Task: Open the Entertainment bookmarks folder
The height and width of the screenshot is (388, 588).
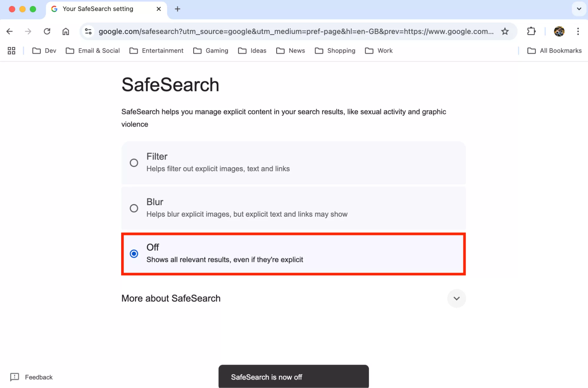Action: (156, 51)
